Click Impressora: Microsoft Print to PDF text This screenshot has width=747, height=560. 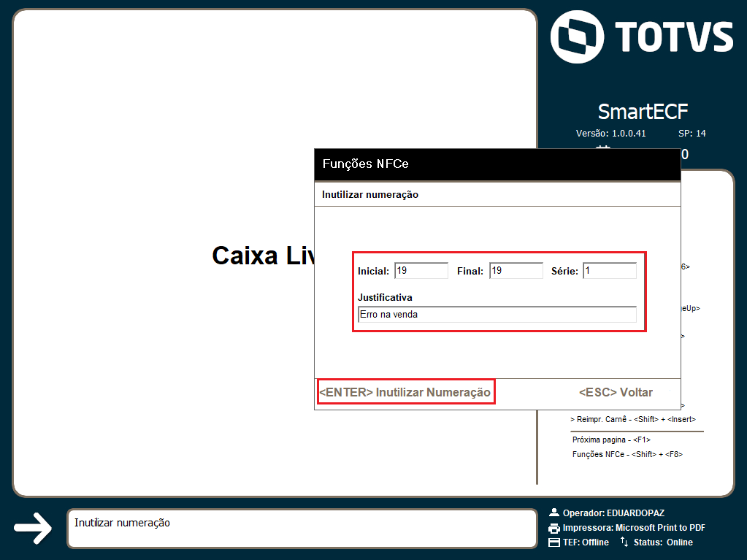(x=634, y=528)
